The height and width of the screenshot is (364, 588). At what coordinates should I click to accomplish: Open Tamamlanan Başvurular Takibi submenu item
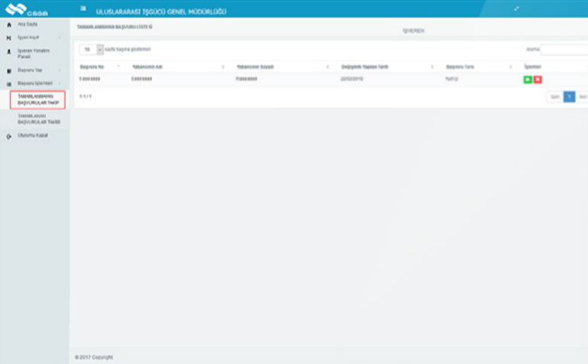38,119
